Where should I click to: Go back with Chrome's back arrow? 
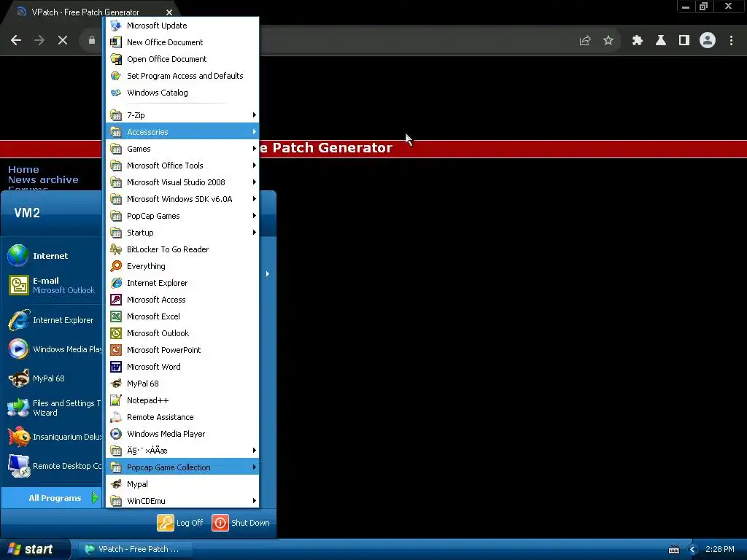16,41
